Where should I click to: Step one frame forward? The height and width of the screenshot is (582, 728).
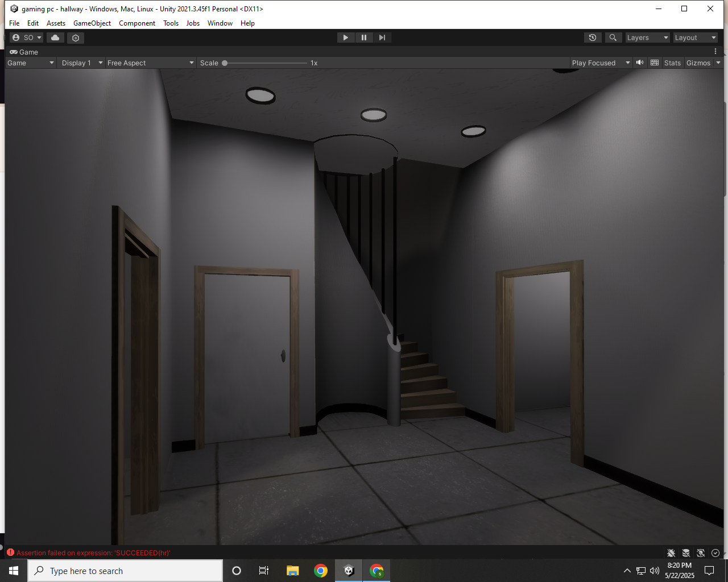pyautogui.click(x=382, y=38)
